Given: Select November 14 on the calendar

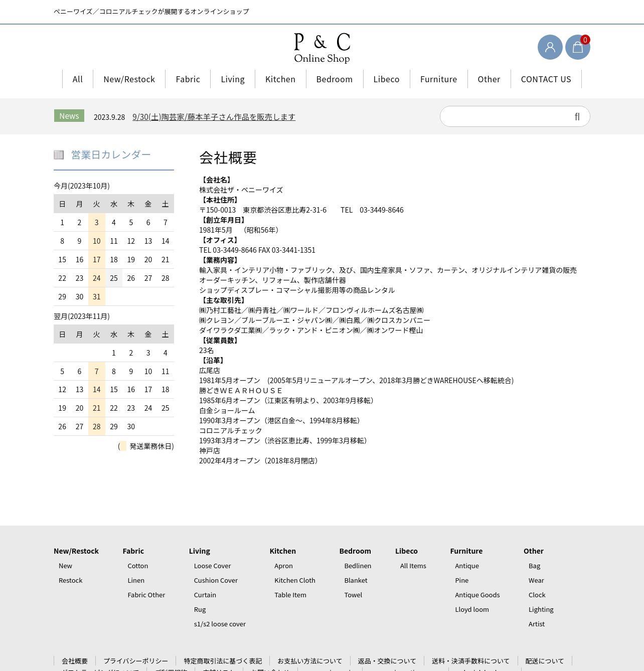Looking at the screenshot, I should (x=97, y=390).
